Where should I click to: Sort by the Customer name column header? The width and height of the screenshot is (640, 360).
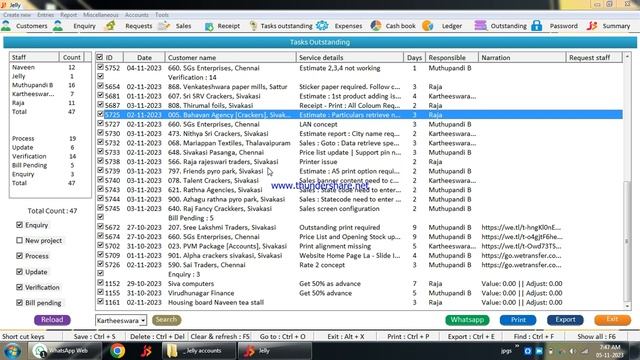(230, 58)
